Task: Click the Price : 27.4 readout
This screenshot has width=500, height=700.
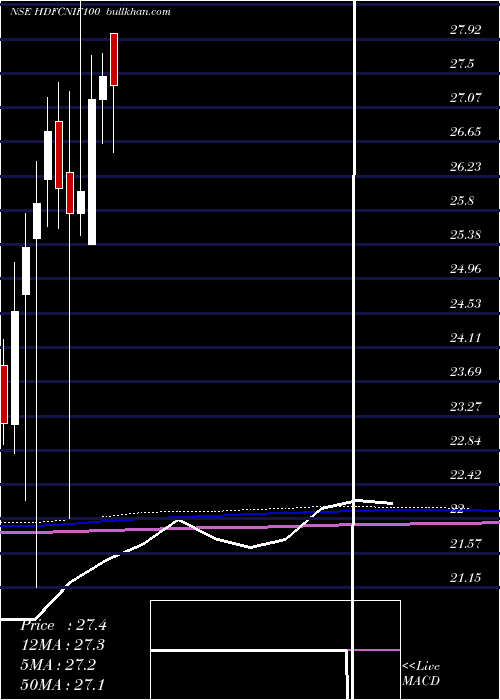Action: click(63, 625)
